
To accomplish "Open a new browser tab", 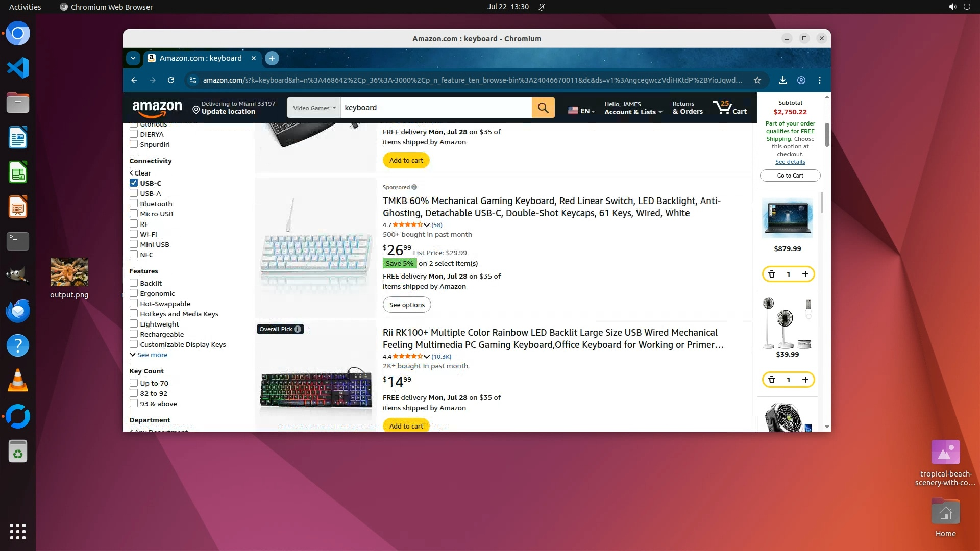I will [272, 58].
